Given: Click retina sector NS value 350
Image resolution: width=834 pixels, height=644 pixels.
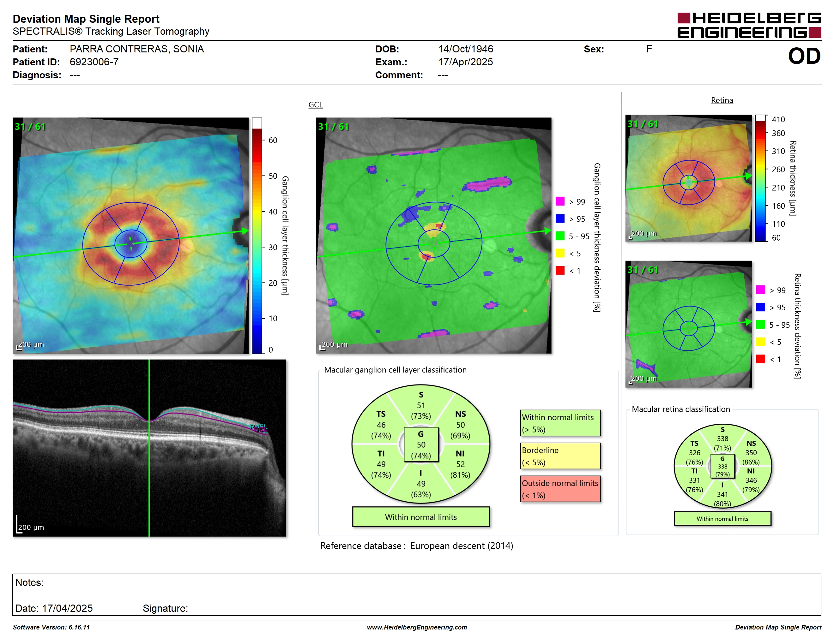Looking at the screenshot, I should click(x=751, y=453).
